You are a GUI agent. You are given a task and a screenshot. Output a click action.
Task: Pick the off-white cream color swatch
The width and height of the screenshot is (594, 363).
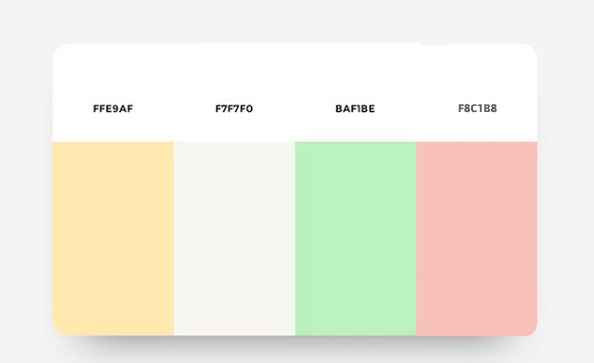(x=234, y=239)
